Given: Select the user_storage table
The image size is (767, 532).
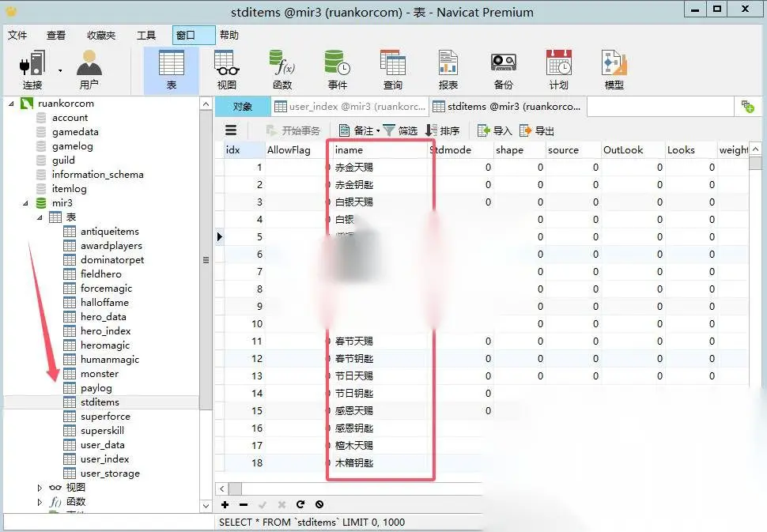Looking at the screenshot, I should (110, 474).
